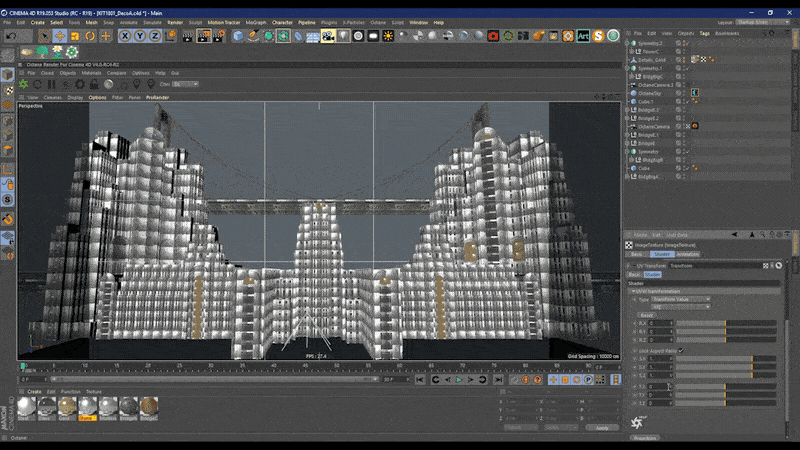Screen dimensions: 800x450
Task: Toggle the Symmetry.2 enable checkmark
Action: [x=688, y=43]
